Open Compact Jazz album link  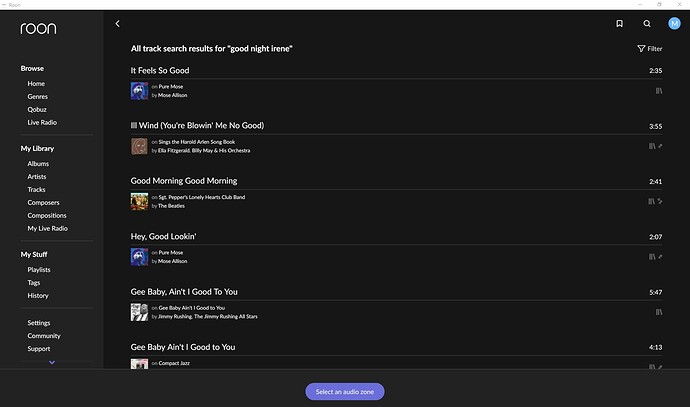[x=174, y=363]
